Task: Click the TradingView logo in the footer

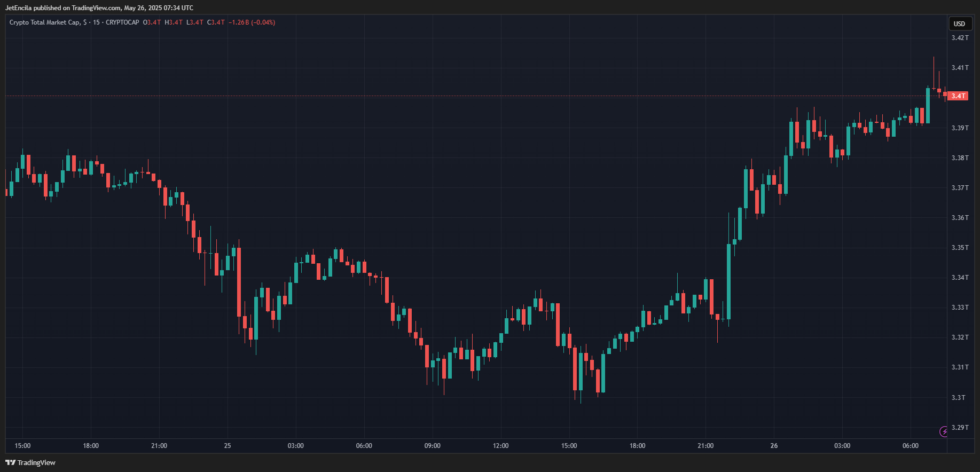Action: [30, 462]
